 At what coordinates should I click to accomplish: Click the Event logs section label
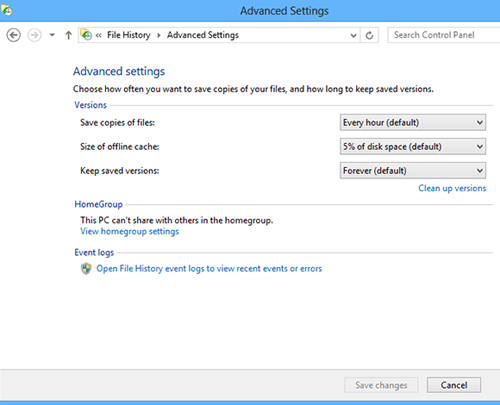pyautogui.click(x=94, y=253)
